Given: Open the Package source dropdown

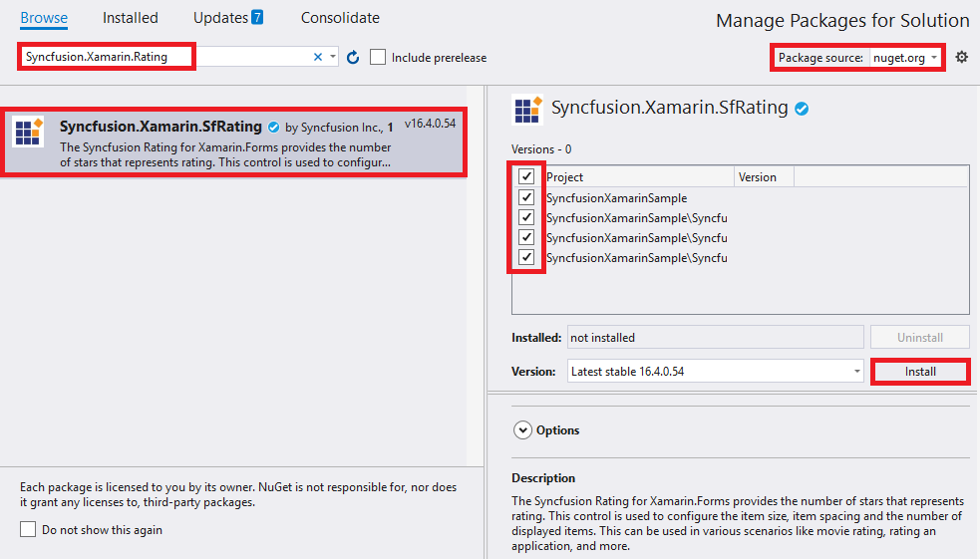Looking at the screenshot, I should pyautogui.click(x=905, y=58).
